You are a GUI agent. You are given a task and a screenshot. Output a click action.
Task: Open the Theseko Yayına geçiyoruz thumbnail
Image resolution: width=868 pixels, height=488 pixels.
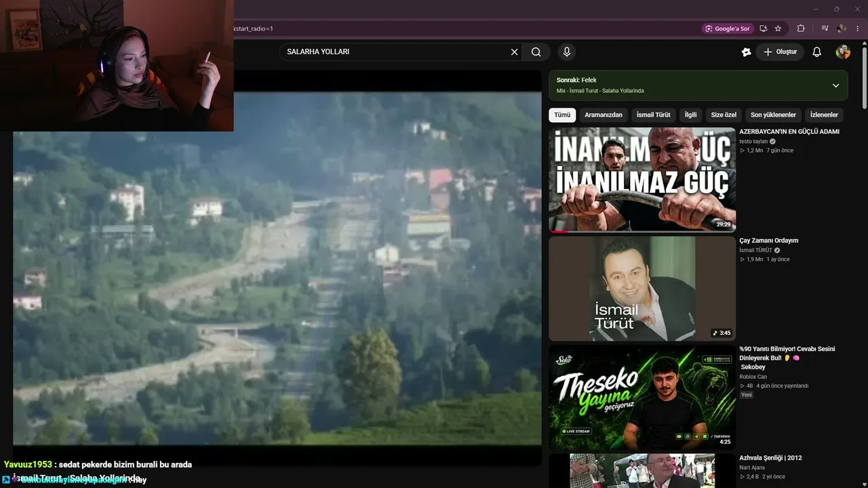[642, 398]
